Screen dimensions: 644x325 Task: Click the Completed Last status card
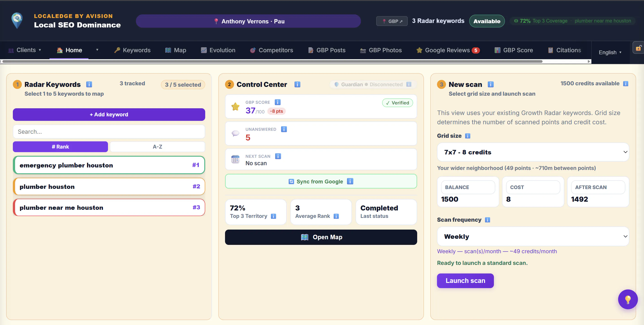pos(386,212)
